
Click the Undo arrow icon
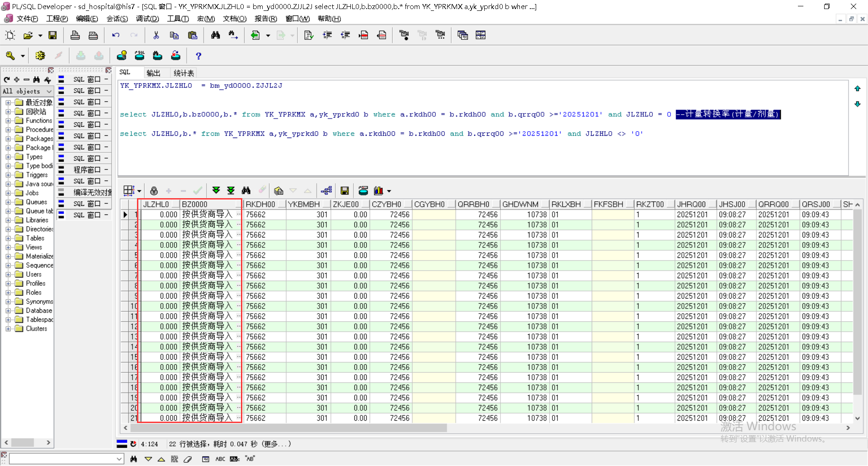coord(116,35)
